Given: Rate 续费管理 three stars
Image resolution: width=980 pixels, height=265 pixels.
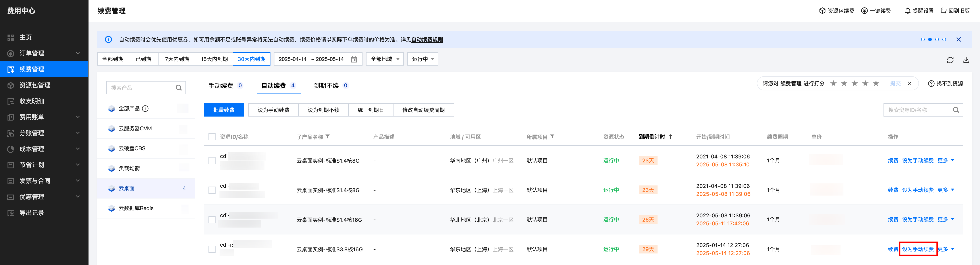Looking at the screenshot, I should point(855,83).
